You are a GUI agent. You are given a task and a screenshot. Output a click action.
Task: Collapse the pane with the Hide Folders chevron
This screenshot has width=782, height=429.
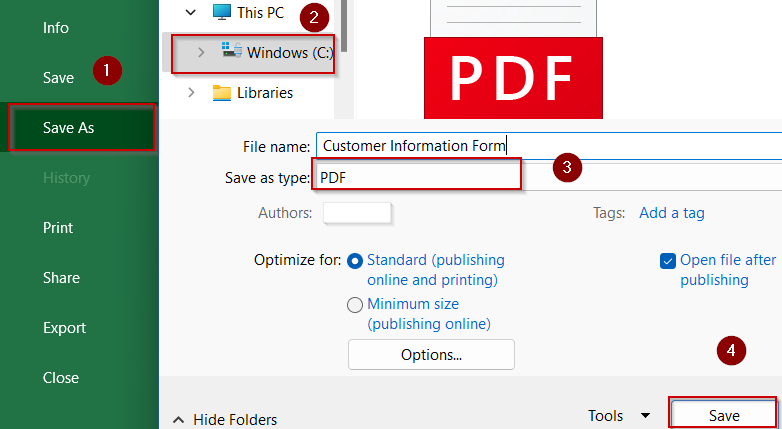pos(179,420)
